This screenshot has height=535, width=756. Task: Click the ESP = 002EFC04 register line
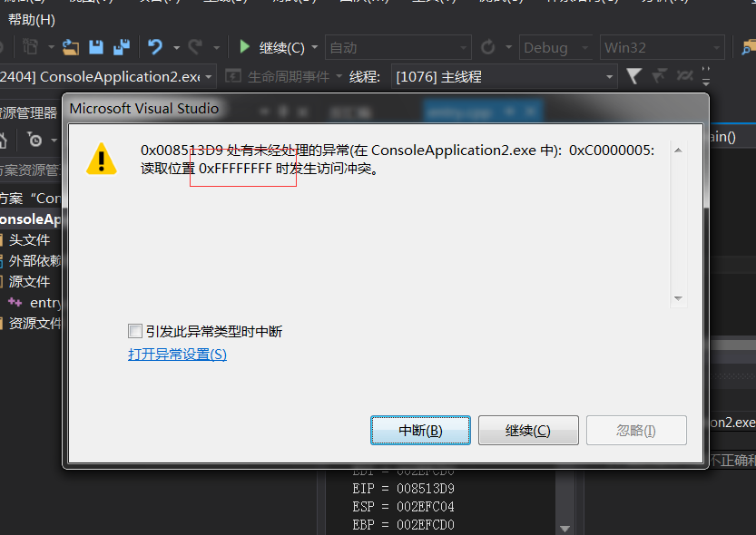(404, 507)
